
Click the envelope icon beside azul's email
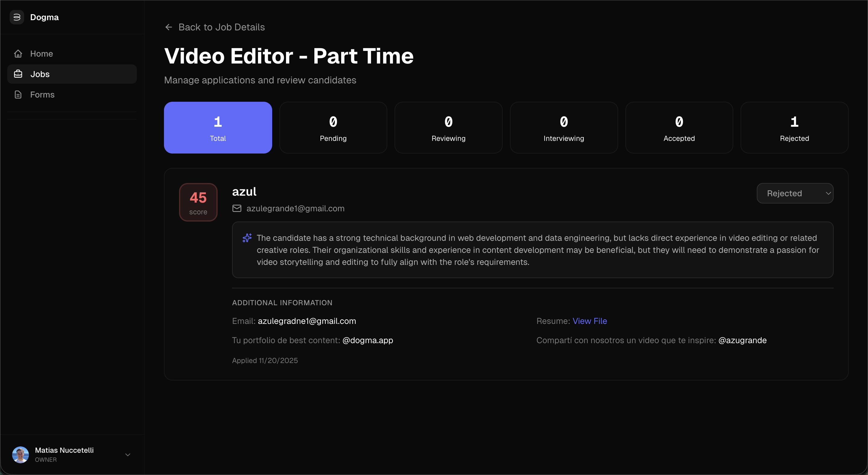point(237,208)
